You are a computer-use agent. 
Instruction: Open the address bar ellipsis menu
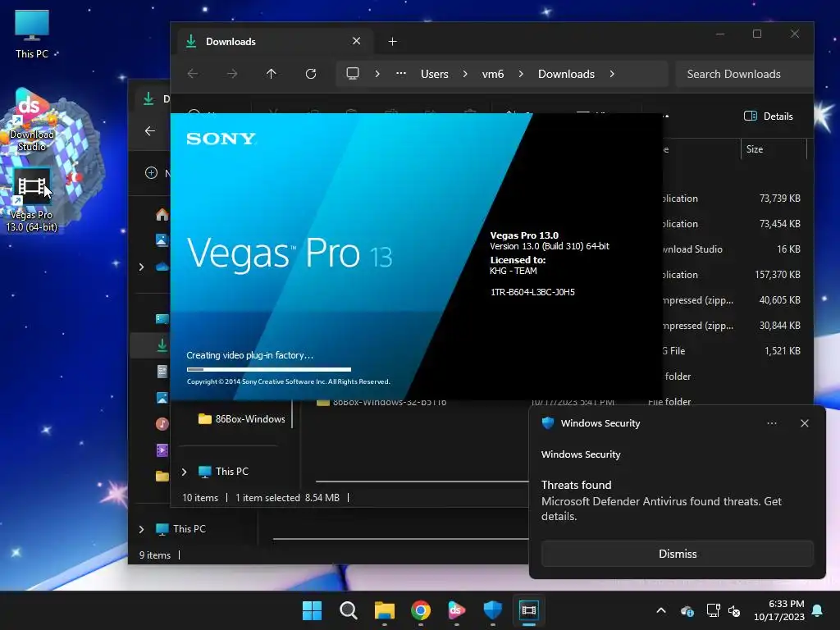pyautogui.click(x=400, y=74)
